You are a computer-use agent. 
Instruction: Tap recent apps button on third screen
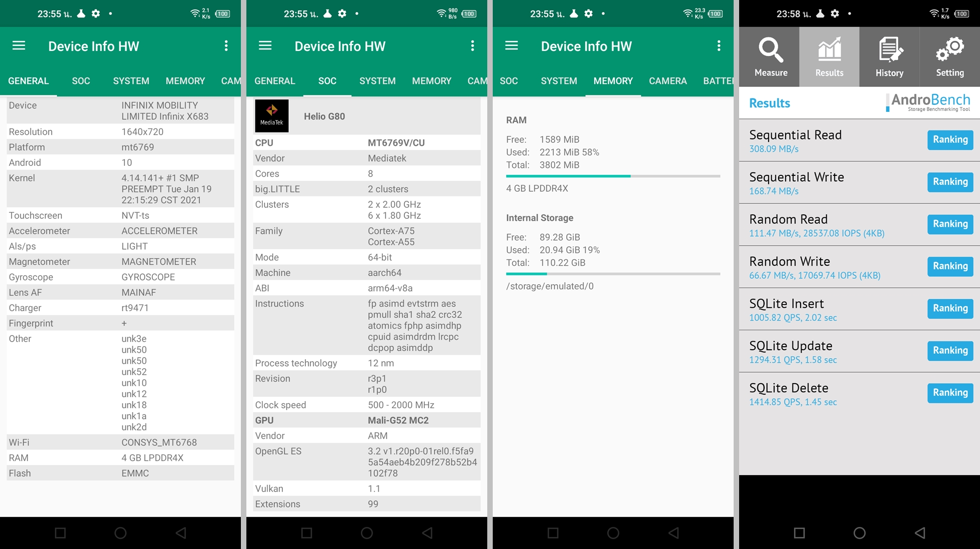pos(553,533)
